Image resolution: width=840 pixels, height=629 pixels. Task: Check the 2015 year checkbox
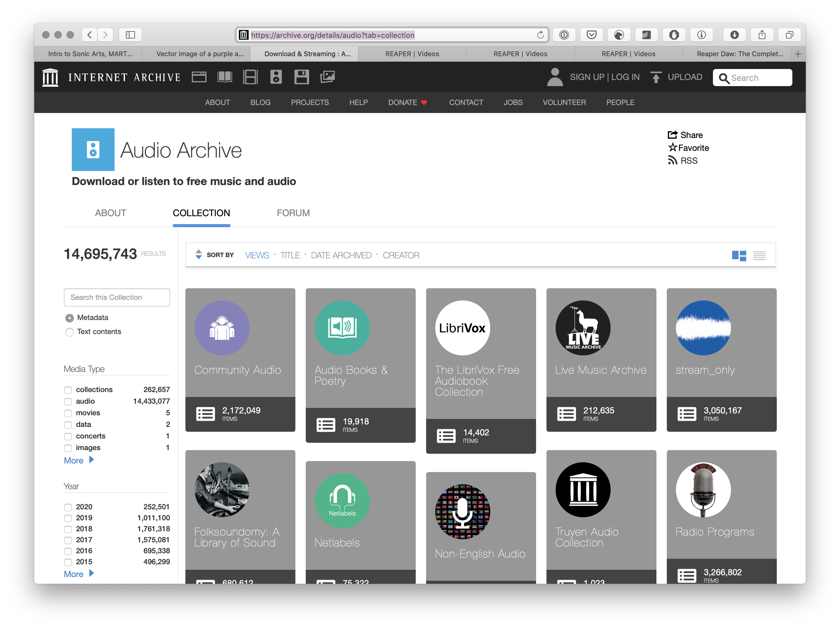[68, 562]
